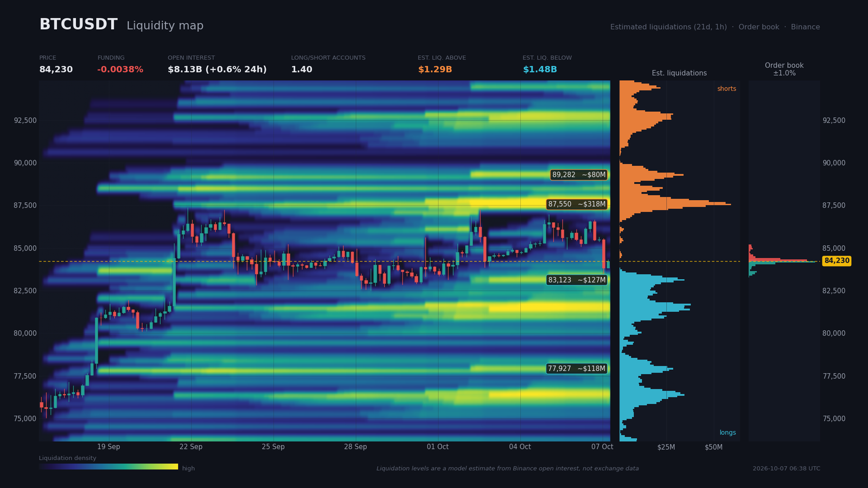Select the price value 84,230 in stats row
Viewport: 868px width, 488px height.
coord(56,69)
